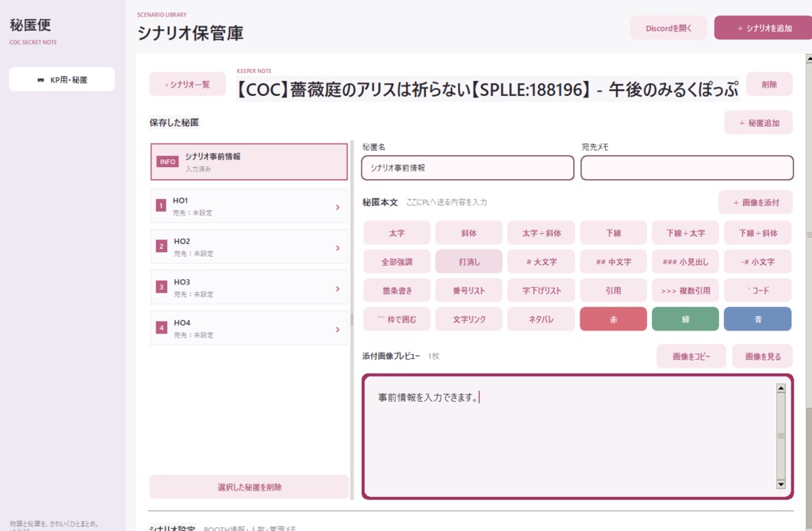Click the 秘匿追加 button
The image size is (812, 531).
click(x=759, y=123)
